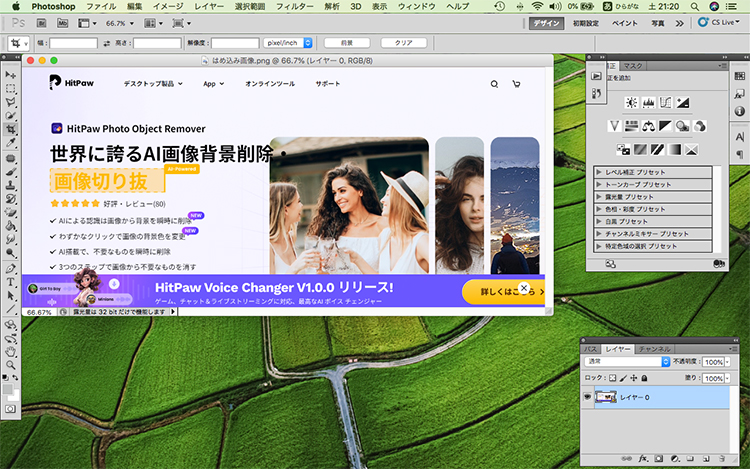Select the Rectangular Marquee tool

[x=11, y=89]
